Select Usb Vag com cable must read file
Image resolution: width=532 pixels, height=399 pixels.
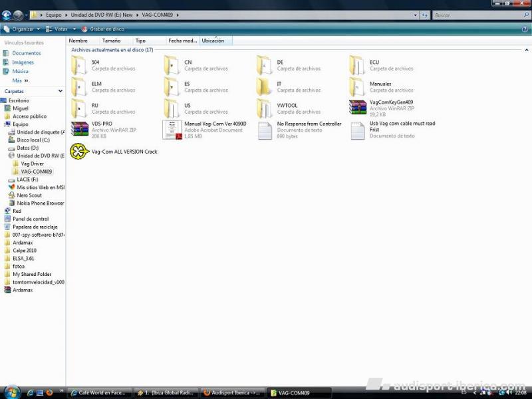(393, 130)
